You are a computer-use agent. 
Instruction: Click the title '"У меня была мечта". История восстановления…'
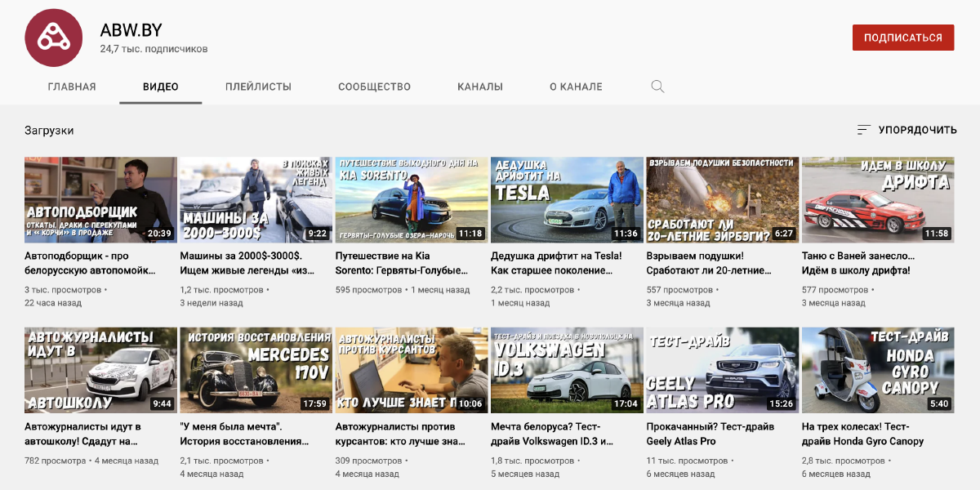(x=244, y=434)
